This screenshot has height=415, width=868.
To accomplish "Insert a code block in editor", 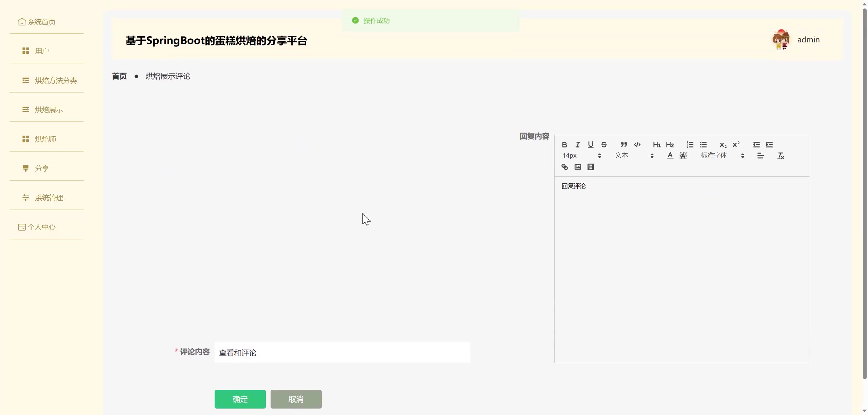I will (x=637, y=145).
